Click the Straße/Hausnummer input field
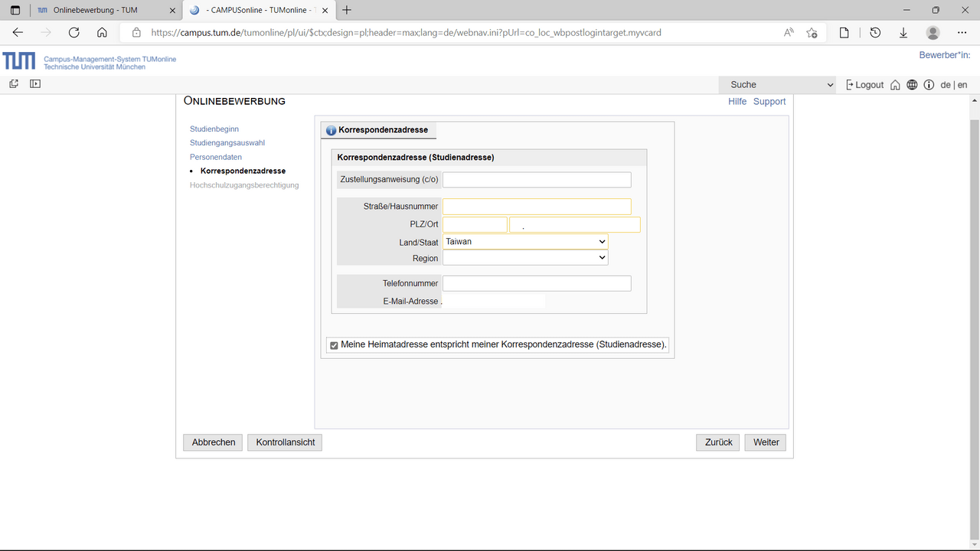 click(537, 207)
